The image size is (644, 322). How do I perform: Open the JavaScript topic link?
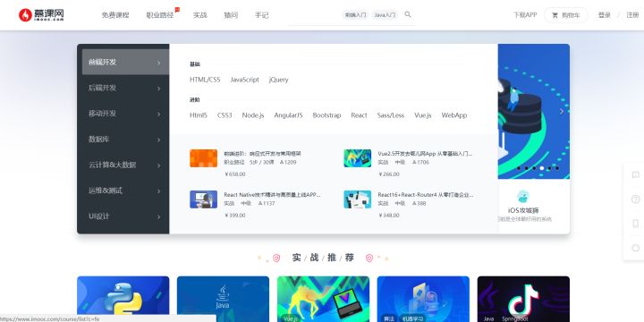click(x=245, y=80)
